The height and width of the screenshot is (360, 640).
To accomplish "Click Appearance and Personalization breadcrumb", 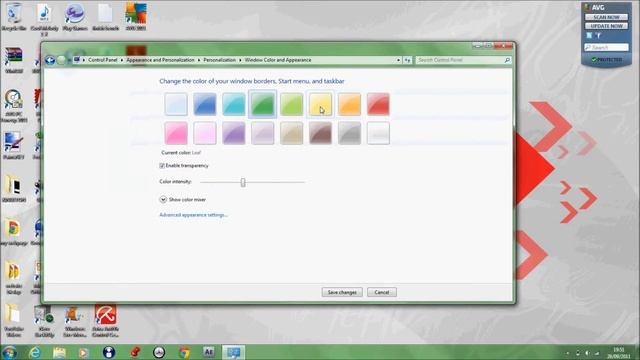I will point(160,60).
